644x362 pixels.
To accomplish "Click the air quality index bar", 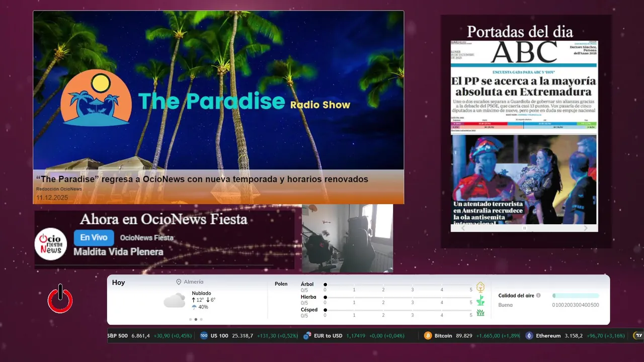I will [576, 296].
